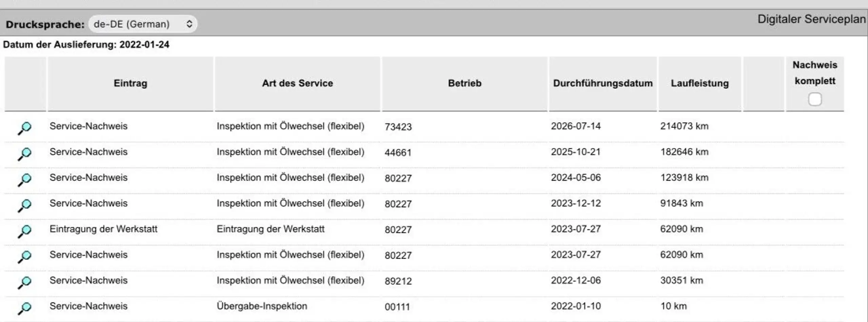This screenshot has width=868, height=322.
Task: Select the Betrieb column header
Action: click(x=465, y=83)
